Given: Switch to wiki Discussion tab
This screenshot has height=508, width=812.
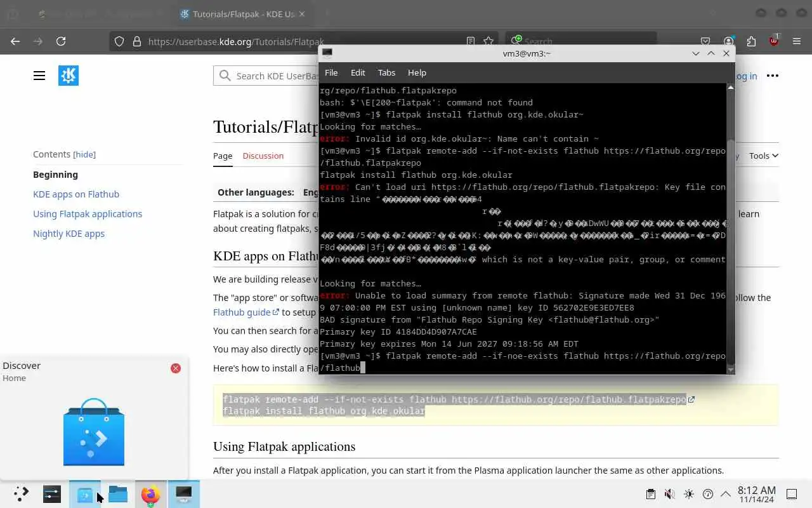Looking at the screenshot, I should [x=263, y=156].
